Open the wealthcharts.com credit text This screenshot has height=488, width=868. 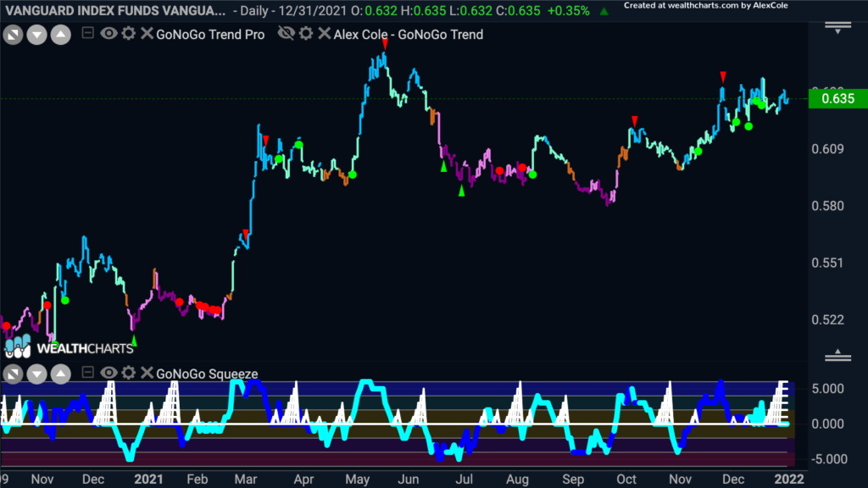706,6
